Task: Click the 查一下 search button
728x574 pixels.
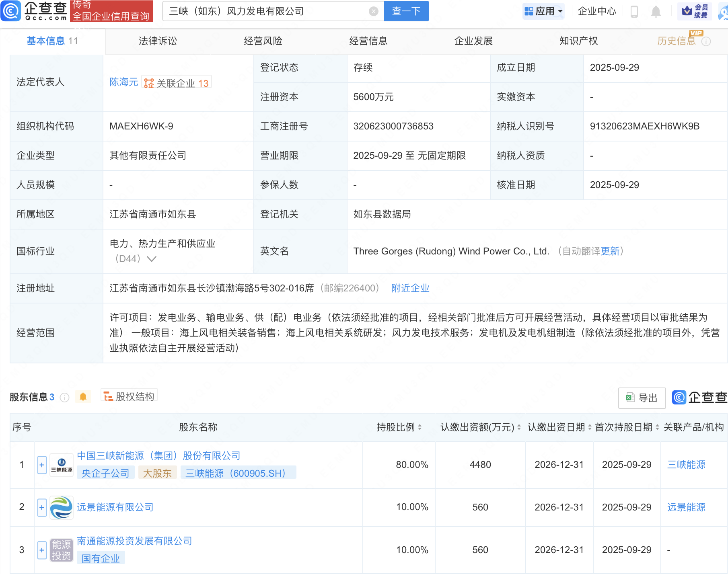Action: [406, 11]
